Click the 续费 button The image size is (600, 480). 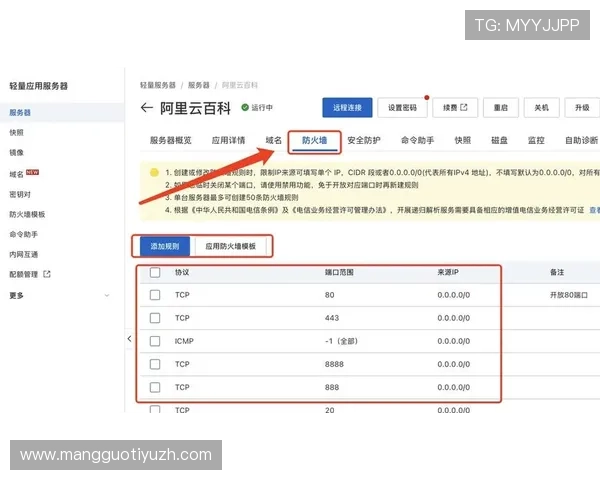point(455,108)
